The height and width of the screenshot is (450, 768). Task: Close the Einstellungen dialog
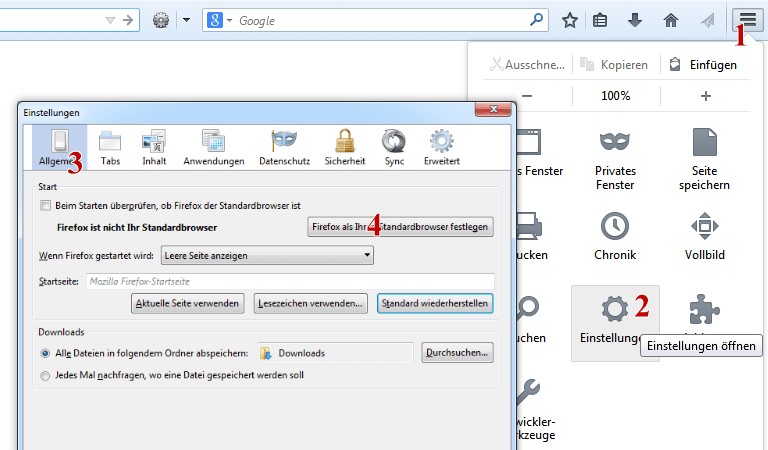(493, 109)
